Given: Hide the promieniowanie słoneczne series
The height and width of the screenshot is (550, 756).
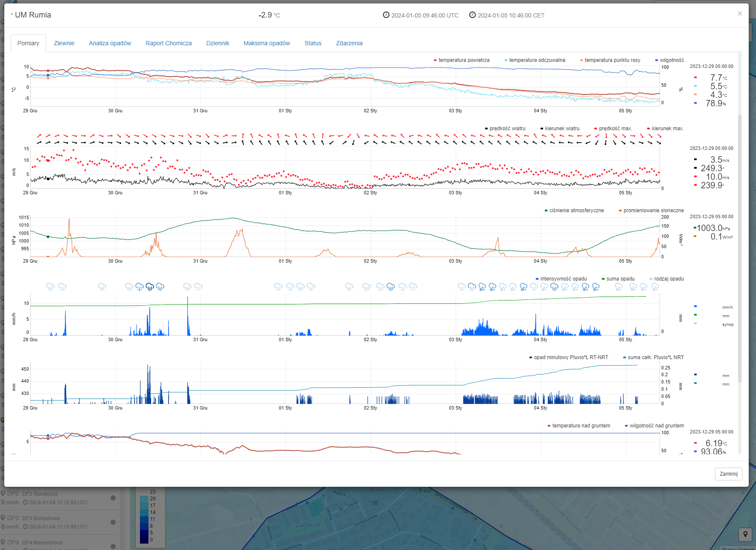Looking at the screenshot, I should (x=653, y=211).
